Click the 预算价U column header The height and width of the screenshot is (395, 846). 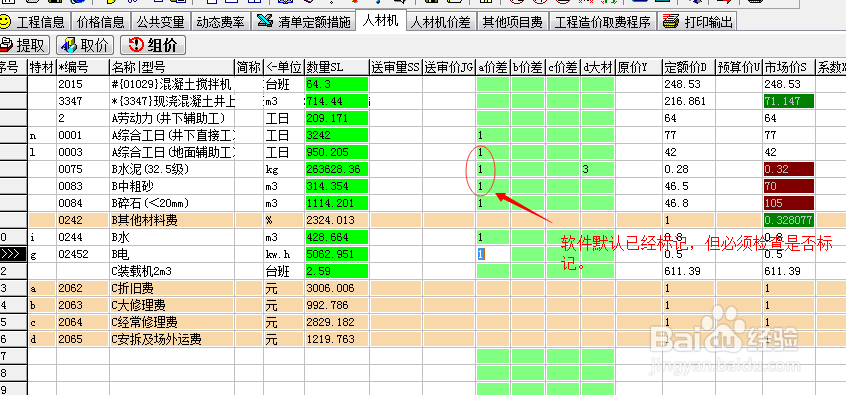pos(739,67)
